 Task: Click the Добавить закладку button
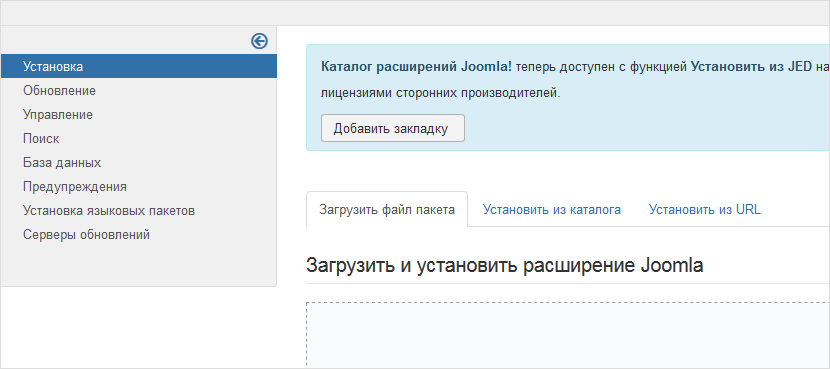coord(393,128)
